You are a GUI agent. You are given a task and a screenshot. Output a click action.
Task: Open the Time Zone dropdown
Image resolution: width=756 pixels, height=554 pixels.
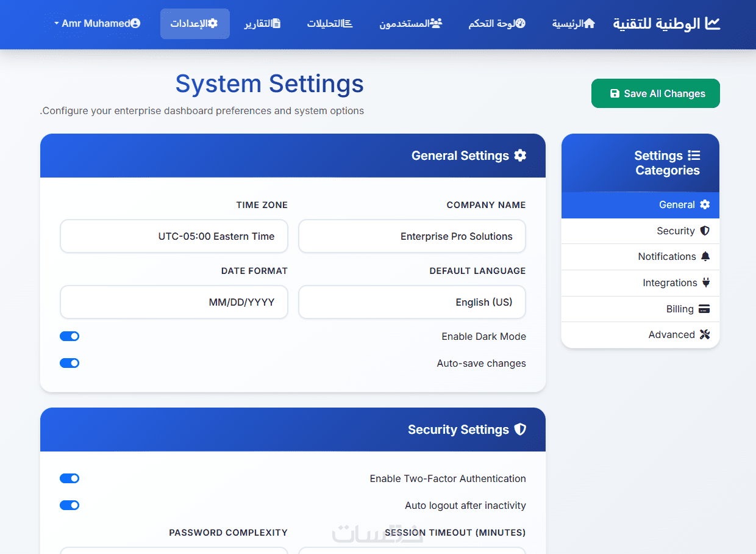point(174,236)
